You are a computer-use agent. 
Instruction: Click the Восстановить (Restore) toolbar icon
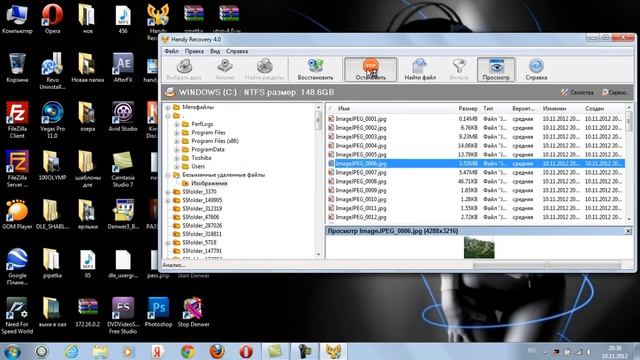pos(315,69)
